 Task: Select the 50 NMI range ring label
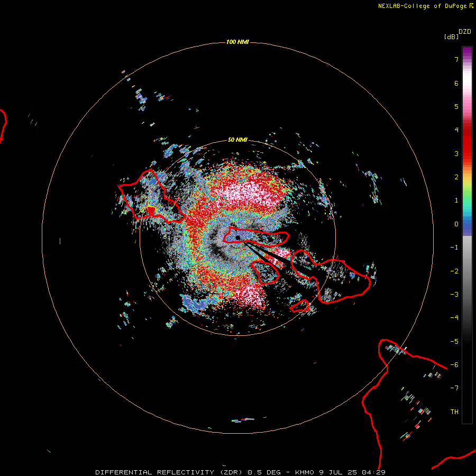click(237, 140)
